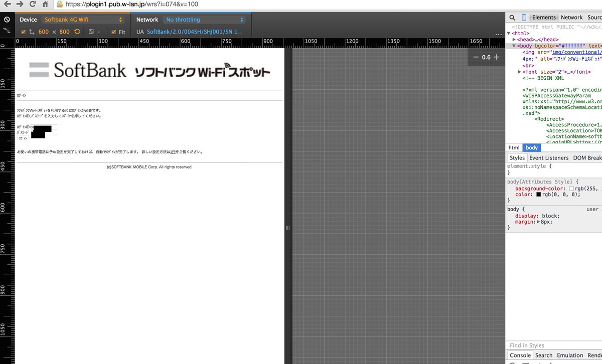Expand the head node

coord(514,40)
